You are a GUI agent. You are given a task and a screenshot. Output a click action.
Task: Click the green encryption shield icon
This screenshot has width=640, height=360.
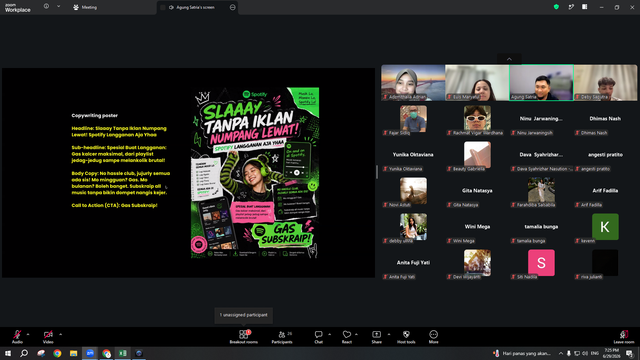[x=556, y=7]
